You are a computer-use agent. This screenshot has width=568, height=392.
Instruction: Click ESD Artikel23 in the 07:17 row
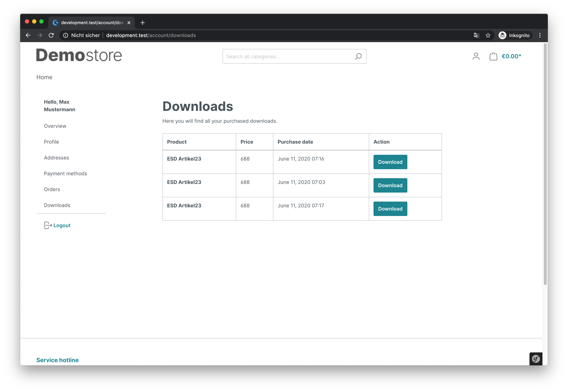click(184, 205)
